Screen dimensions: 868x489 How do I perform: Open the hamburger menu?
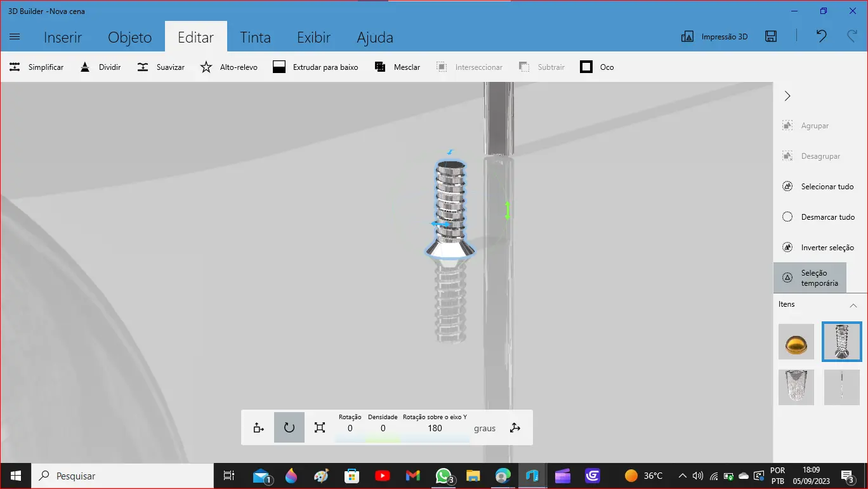tap(14, 36)
